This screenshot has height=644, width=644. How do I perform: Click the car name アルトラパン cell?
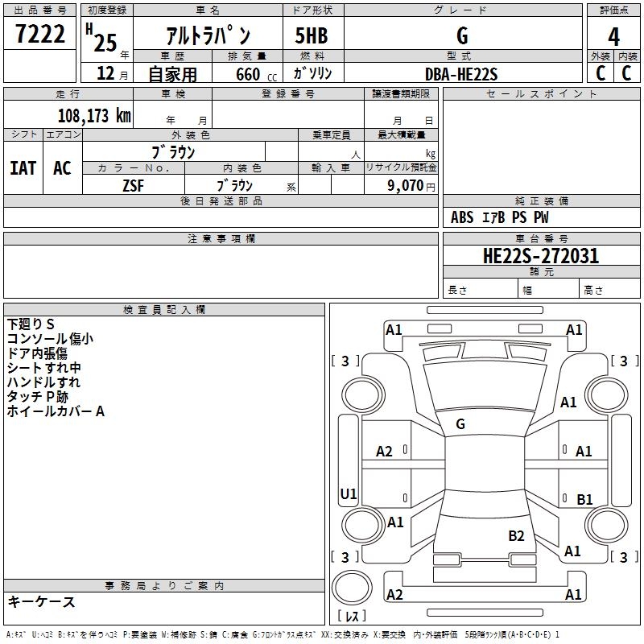pos(208,34)
